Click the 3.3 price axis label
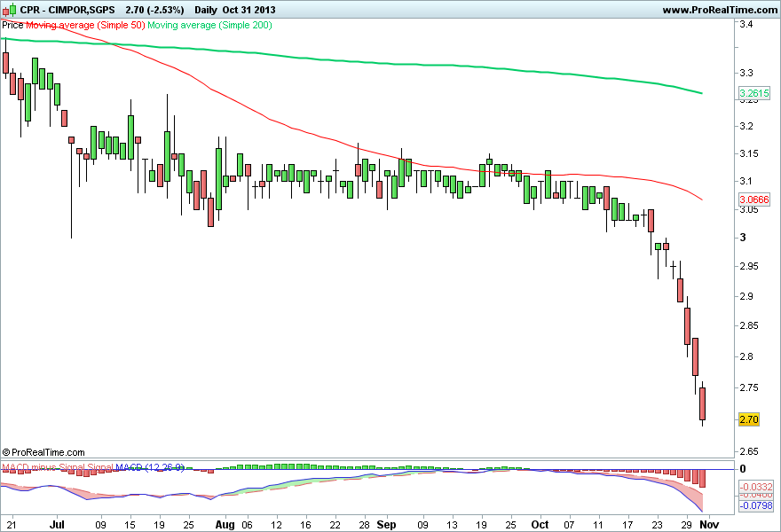The width and height of the screenshot is (781, 532). (746, 74)
